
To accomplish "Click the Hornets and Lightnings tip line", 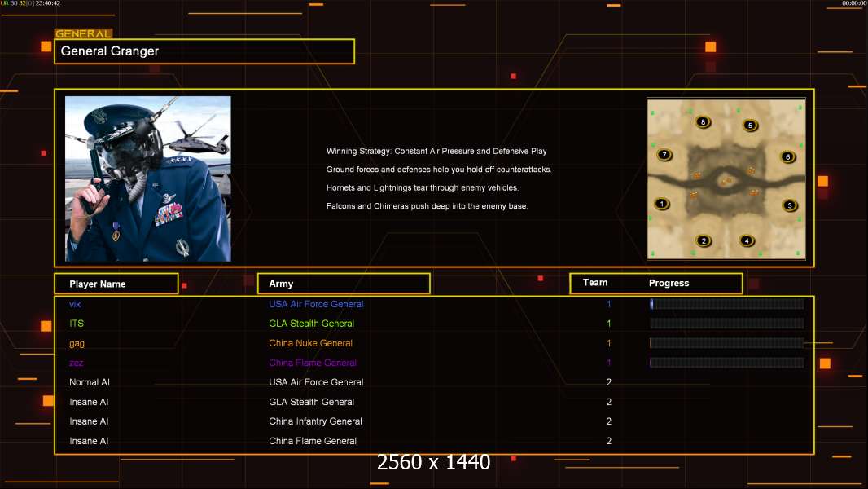I will pyautogui.click(x=423, y=187).
